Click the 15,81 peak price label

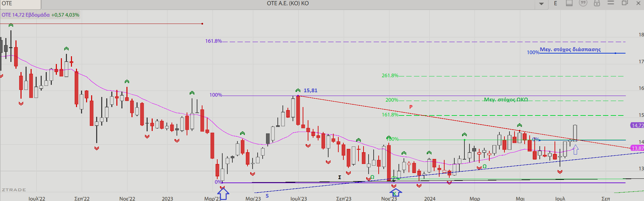point(310,91)
